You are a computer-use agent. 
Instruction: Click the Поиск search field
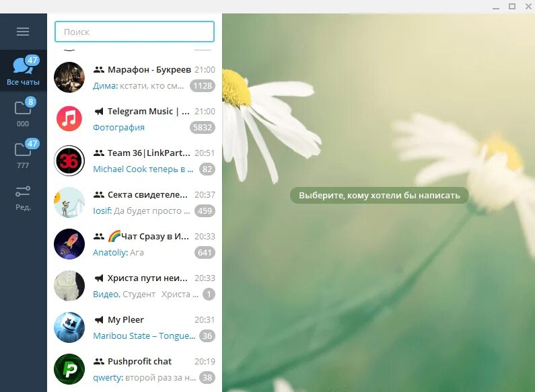[x=135, y=32]
